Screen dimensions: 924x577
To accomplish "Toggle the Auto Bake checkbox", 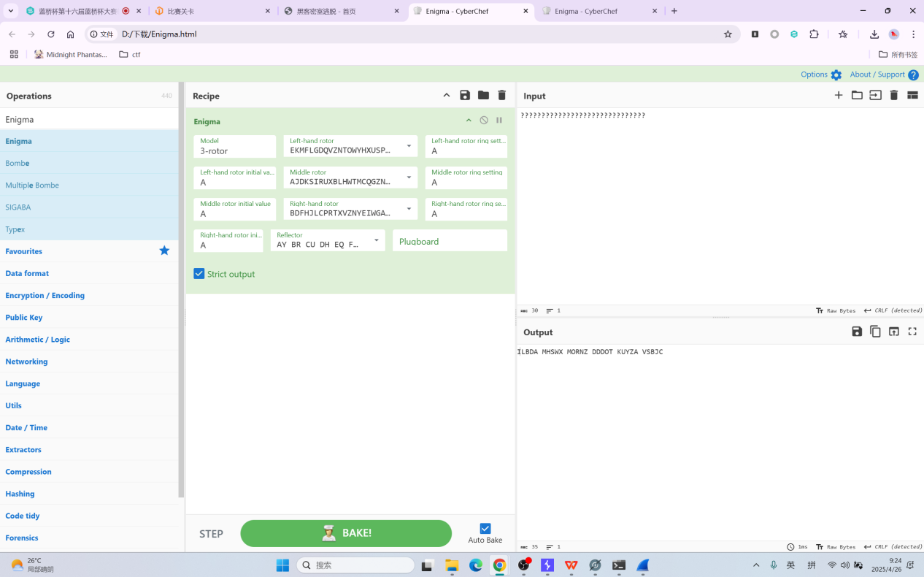I will pyautogui.click(x=485, y=528).
